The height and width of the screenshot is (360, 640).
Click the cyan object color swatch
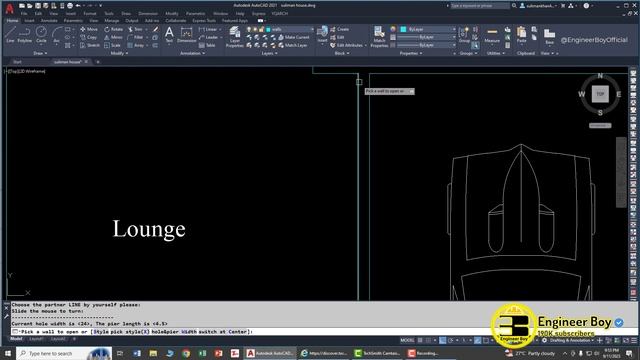pyautogui.click(x=403, y=29)
